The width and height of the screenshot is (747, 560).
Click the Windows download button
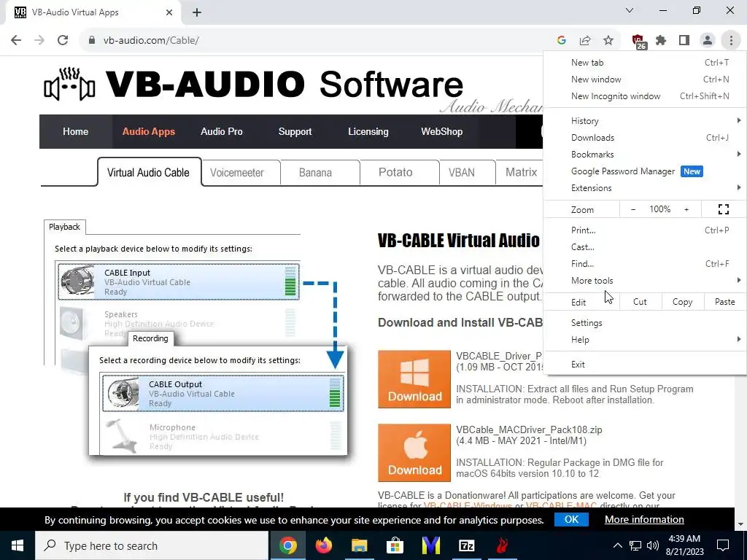tap(414, 379)
